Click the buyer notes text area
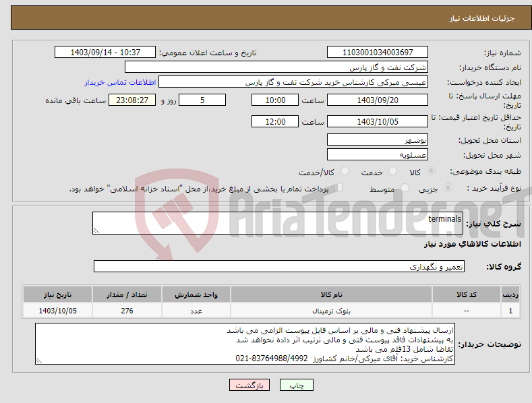 click(245, 344)
